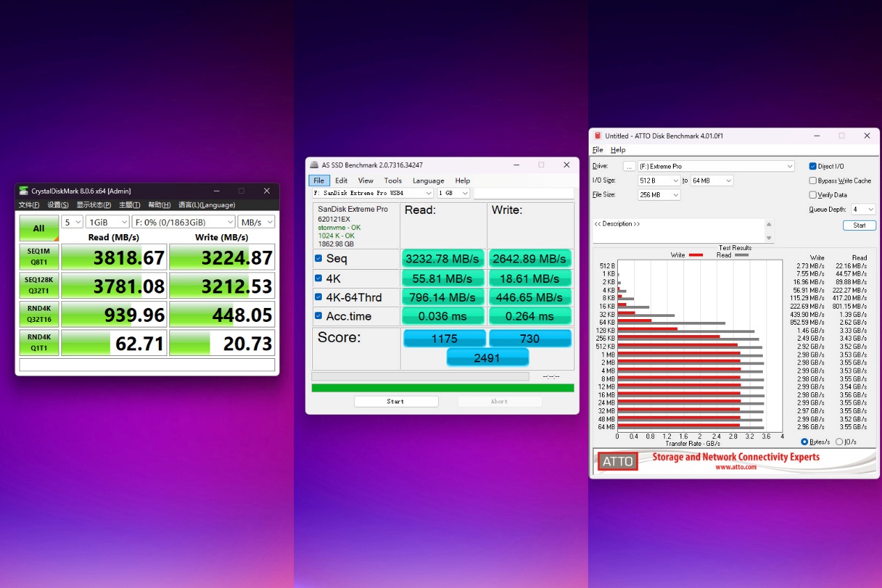Open the Language menu in AS SSD Benchmark

(428, 180)
